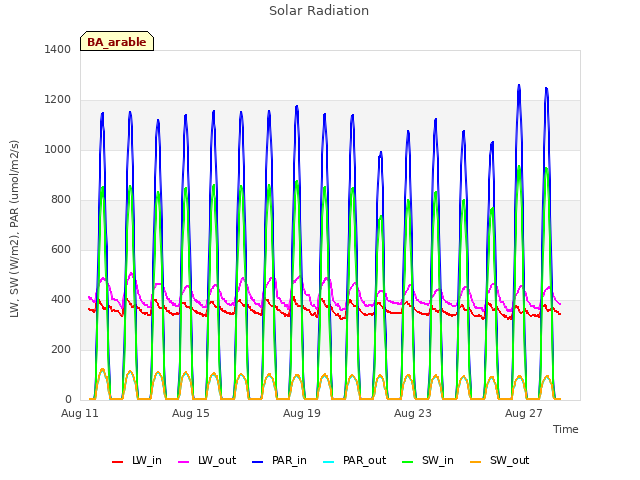Click the Solar Radiation chart title
Screen dimensions: 640x480
319,11
